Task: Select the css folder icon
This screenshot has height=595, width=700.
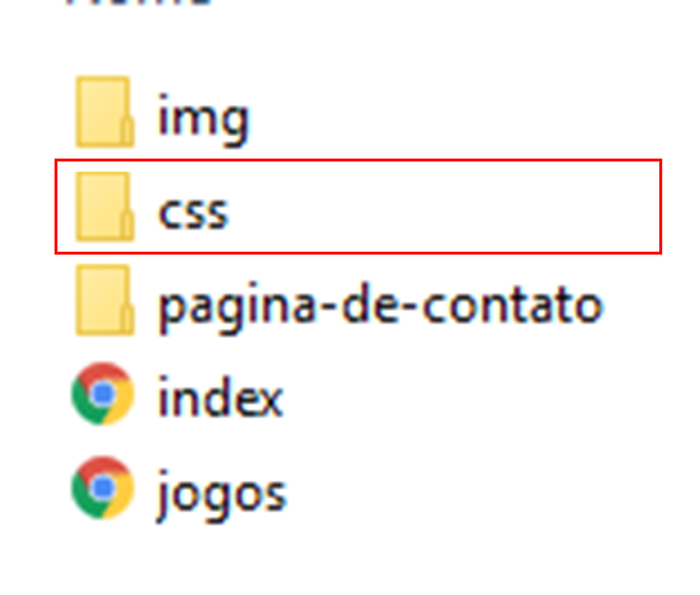Action: (105, 207)
